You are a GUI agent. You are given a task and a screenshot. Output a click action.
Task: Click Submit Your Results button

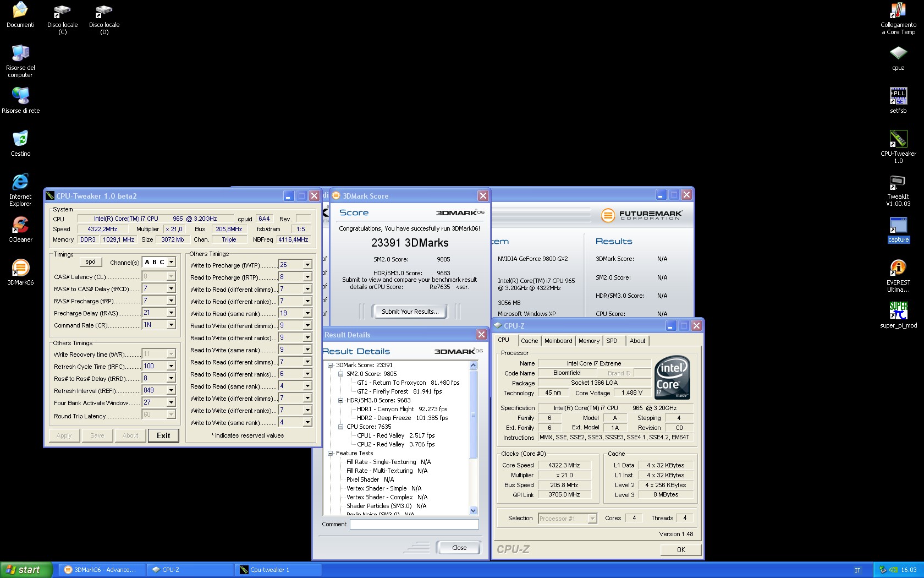click(410, 312)
